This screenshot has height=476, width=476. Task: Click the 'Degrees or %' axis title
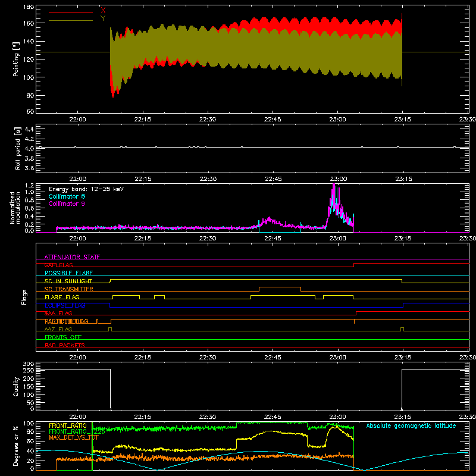[16, 446]
